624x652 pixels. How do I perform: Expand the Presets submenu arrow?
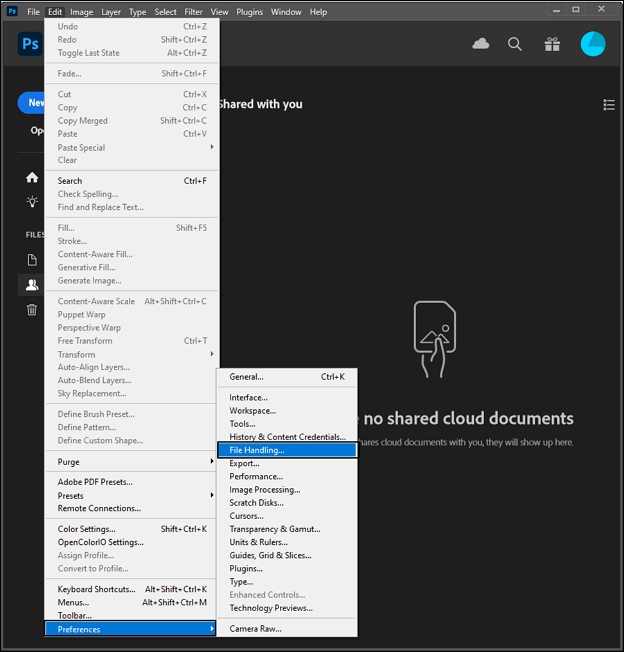click(x=212, y=495)
